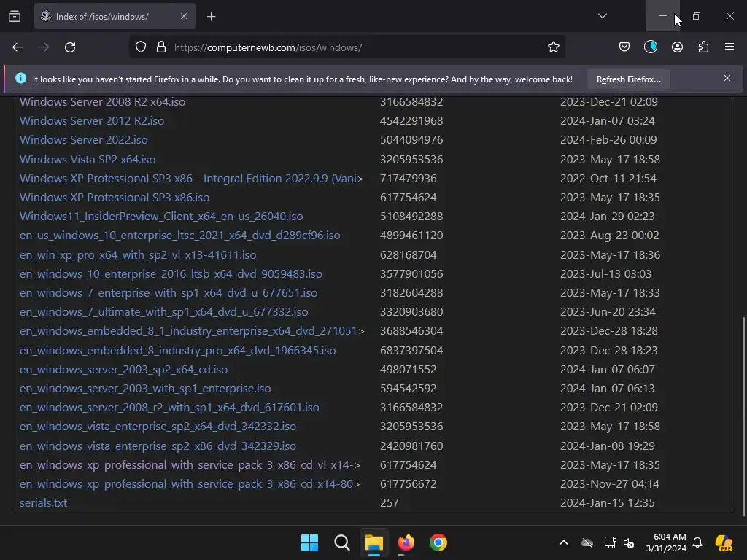Open en_windows_server_2008_r2_with_sp1 iso link
747x560 pixels.
coord(169,408)
